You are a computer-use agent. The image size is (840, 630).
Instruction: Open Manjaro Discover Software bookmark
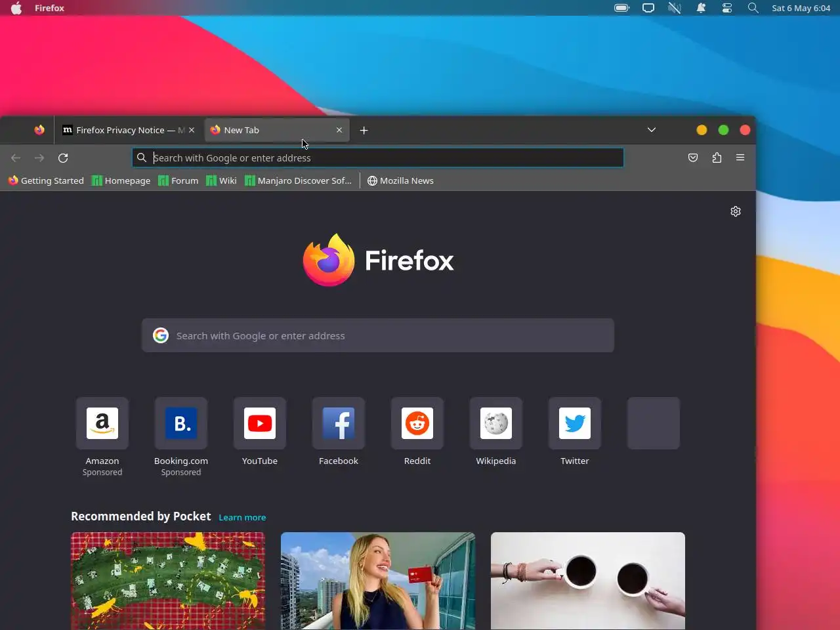[x=299, y=180]
